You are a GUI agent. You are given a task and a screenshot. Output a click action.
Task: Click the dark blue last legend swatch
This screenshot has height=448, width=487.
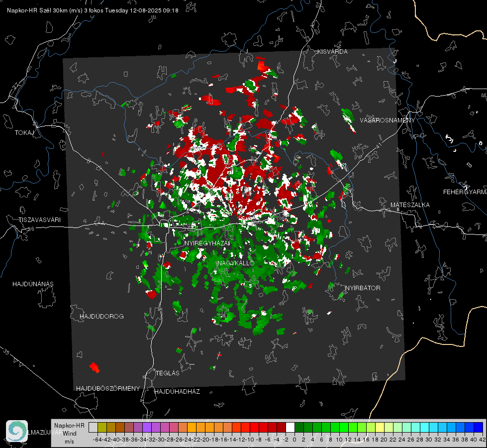(479, 427)
